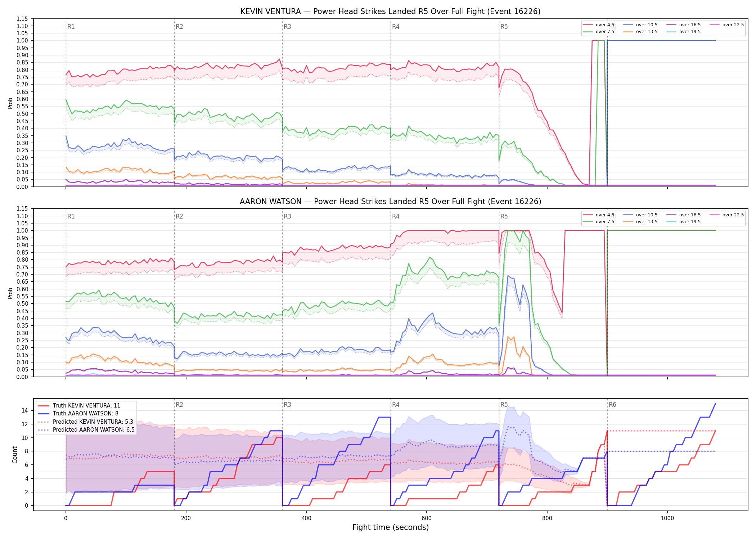Viewport: 756px width, 540px height.
Task: Click R2 round marker in Aaron Watson chart
Action: tap(179, 216)
